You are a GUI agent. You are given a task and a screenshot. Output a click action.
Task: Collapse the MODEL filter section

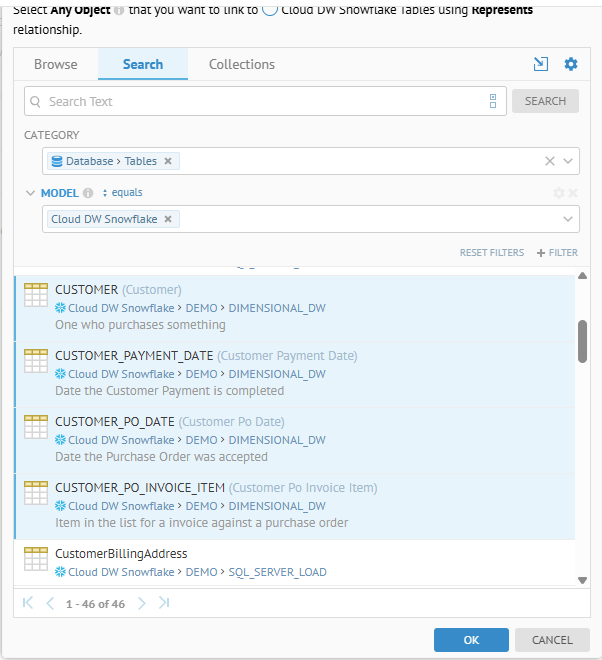pyautogui.click(x=30, y=193)
